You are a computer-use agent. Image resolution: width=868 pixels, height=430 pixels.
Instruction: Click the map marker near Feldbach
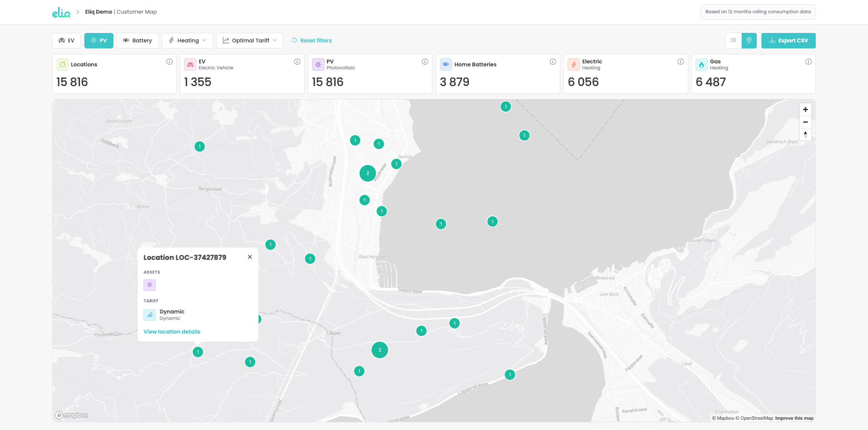pyautogui.click(x=199, y=146)
